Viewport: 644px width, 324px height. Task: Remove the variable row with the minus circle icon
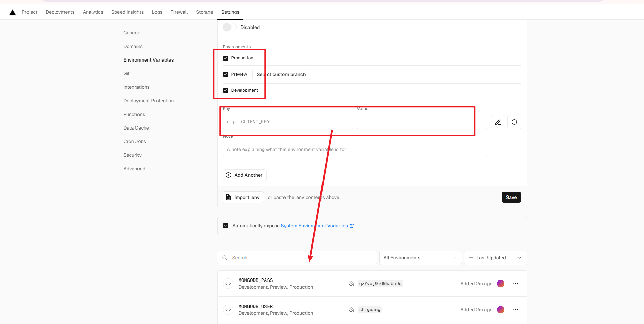514,122
